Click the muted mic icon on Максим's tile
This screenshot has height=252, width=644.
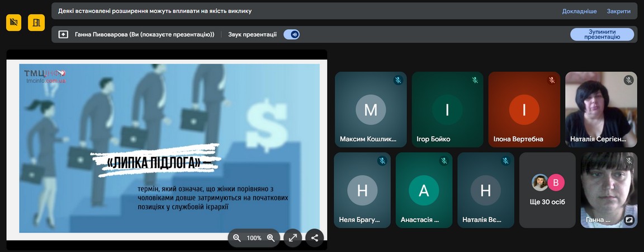[x=397, y=80]
